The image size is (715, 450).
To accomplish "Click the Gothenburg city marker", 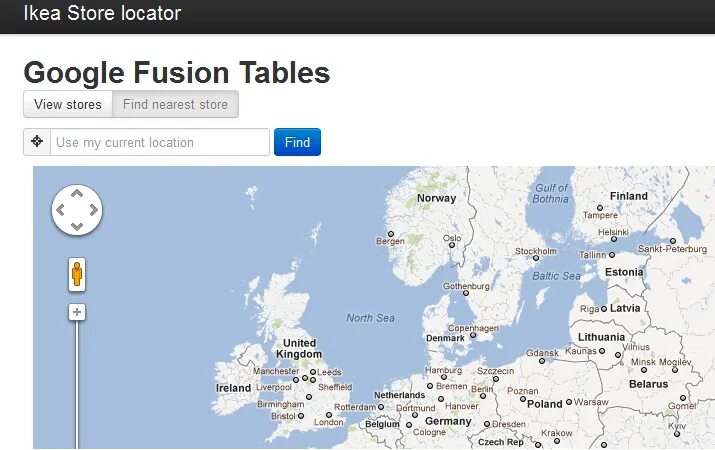I will pyautogui.click(x=466, y=293).
